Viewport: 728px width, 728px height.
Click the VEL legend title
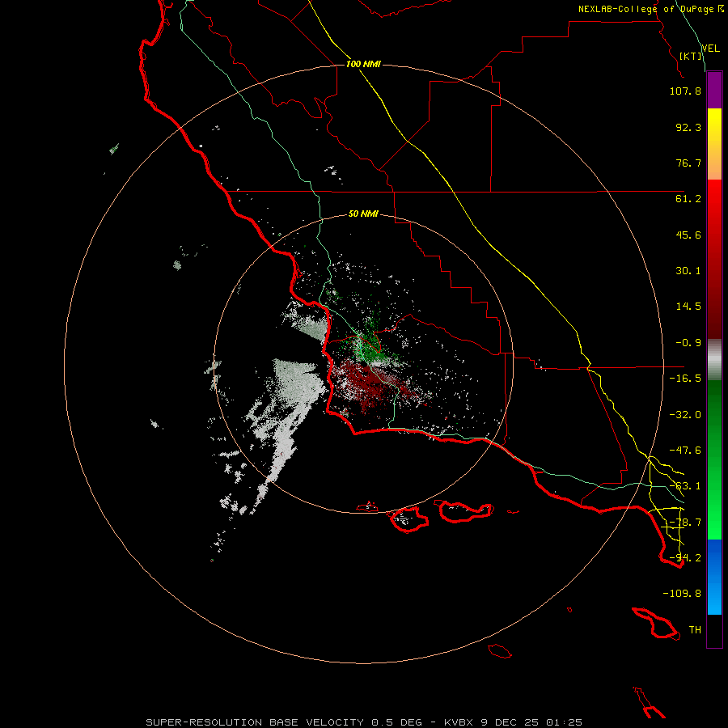pyautogui.click(x=711, y=49)
